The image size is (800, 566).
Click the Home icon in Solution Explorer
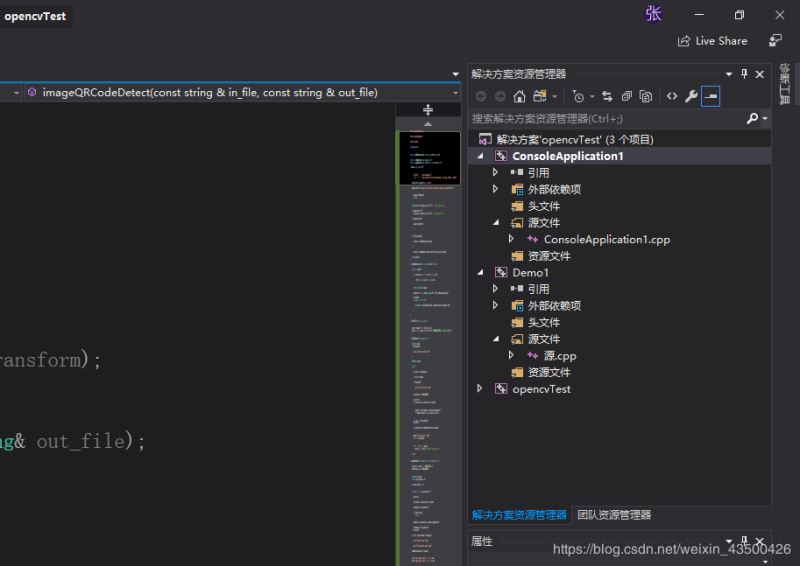click(519, 97)
